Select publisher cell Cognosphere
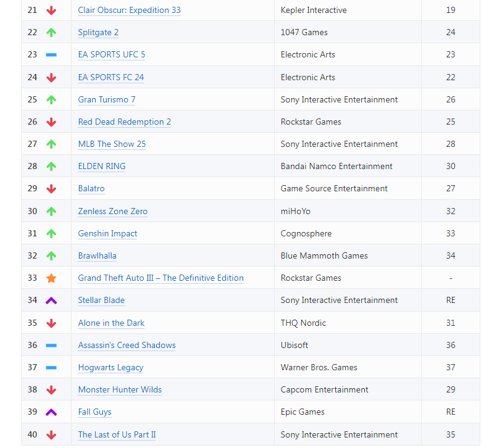Viewport: 489px width, 448px height. click(x=348, y=233)
